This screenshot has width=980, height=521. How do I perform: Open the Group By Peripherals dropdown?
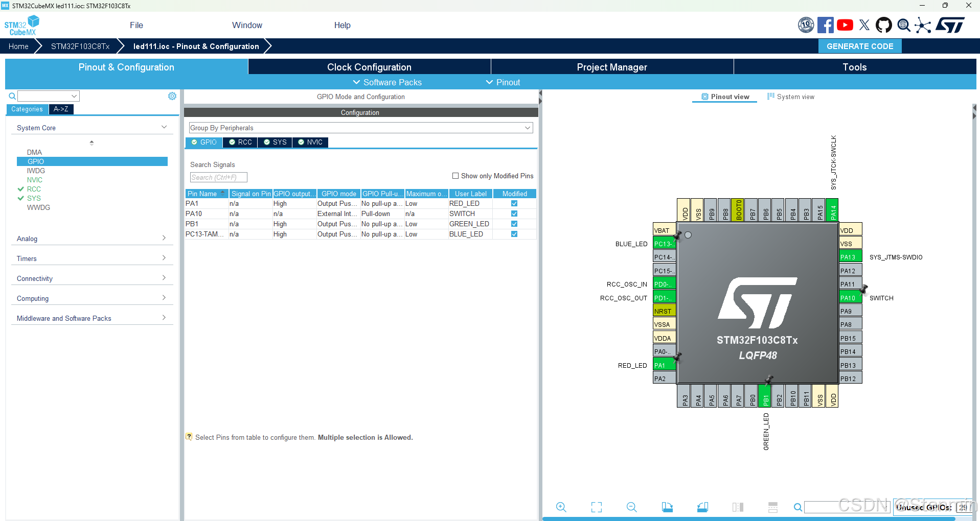[x=361, y=128]
